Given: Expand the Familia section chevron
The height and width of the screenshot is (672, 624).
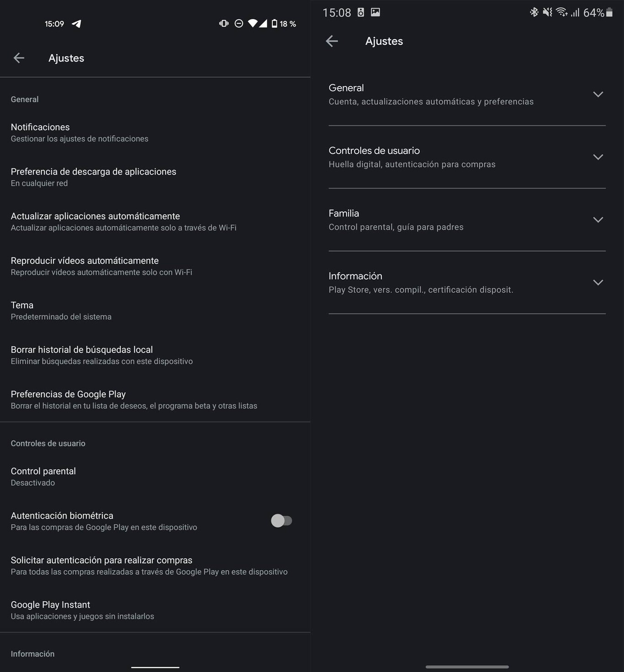Looking at the screenshot, I should [x=598, y=220].
